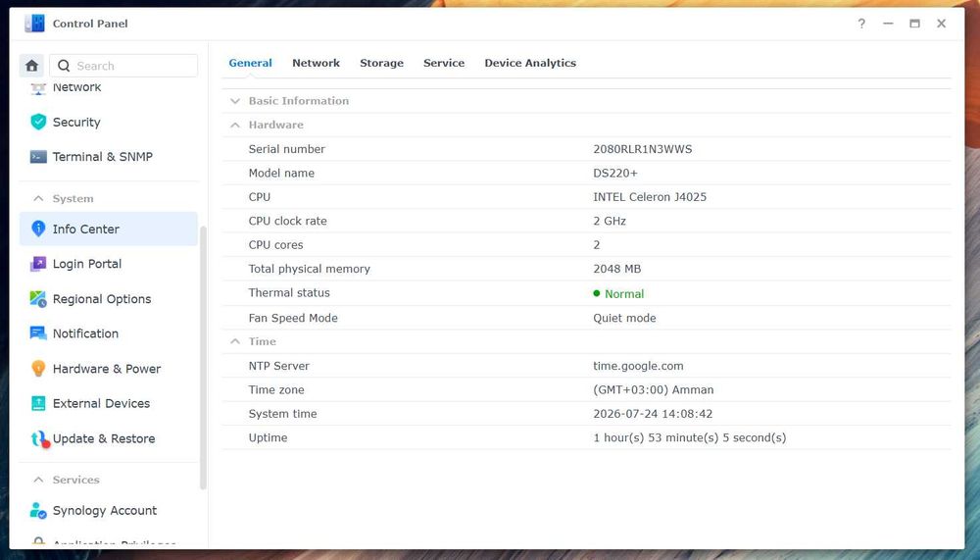Open Security settings in sidebar
Screen dimensions: 980x560
click(x=108, y=122)
